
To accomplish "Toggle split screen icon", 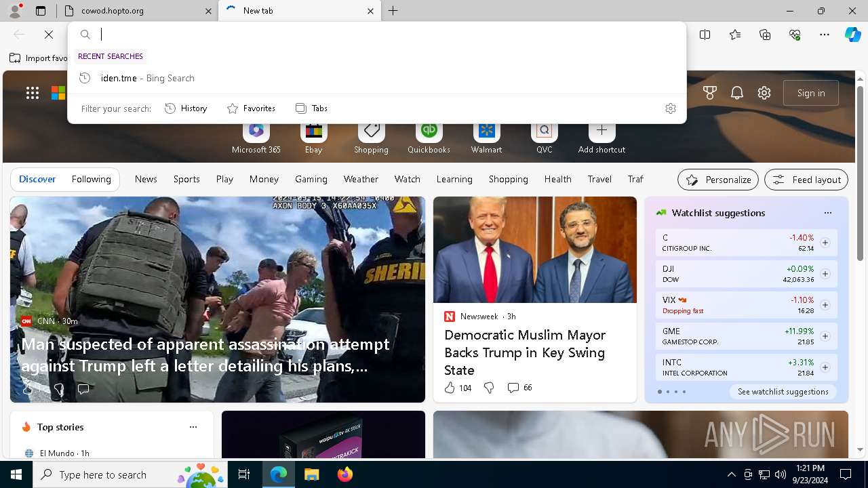I will point(705,35).
